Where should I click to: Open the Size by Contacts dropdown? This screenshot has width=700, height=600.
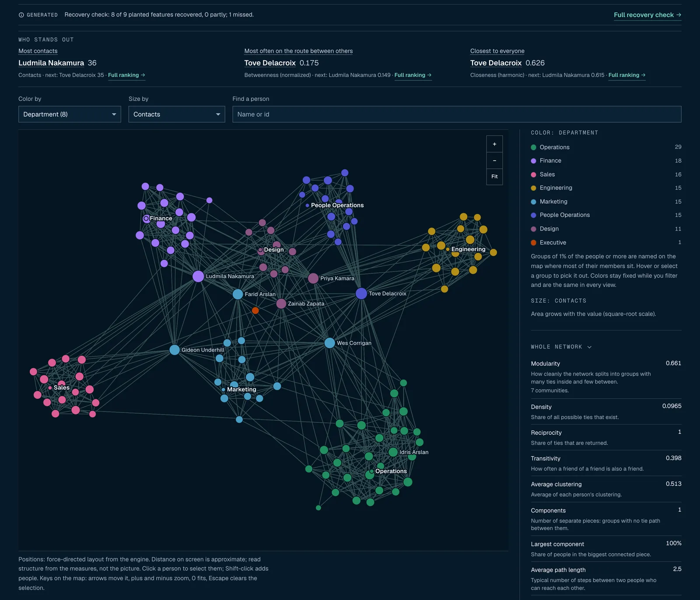[x=177, y=114]
